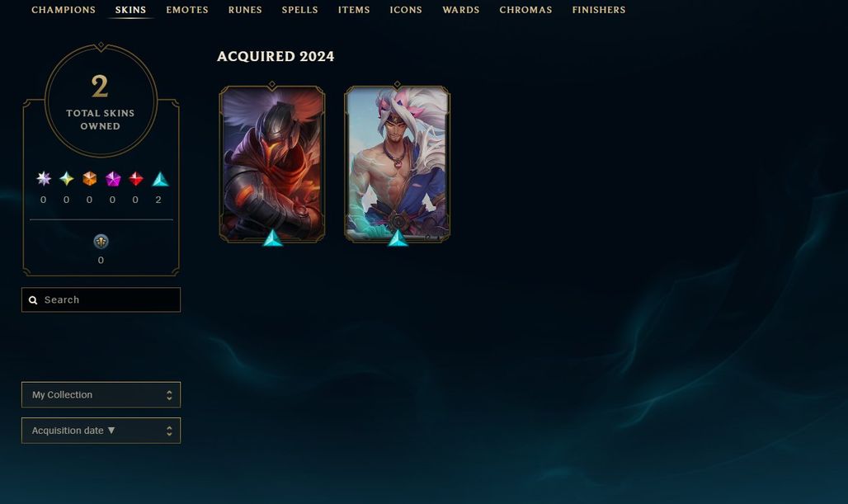The image size is (848, 504).
Task: Switch to the Champions tab
Action: click(64, 10)
